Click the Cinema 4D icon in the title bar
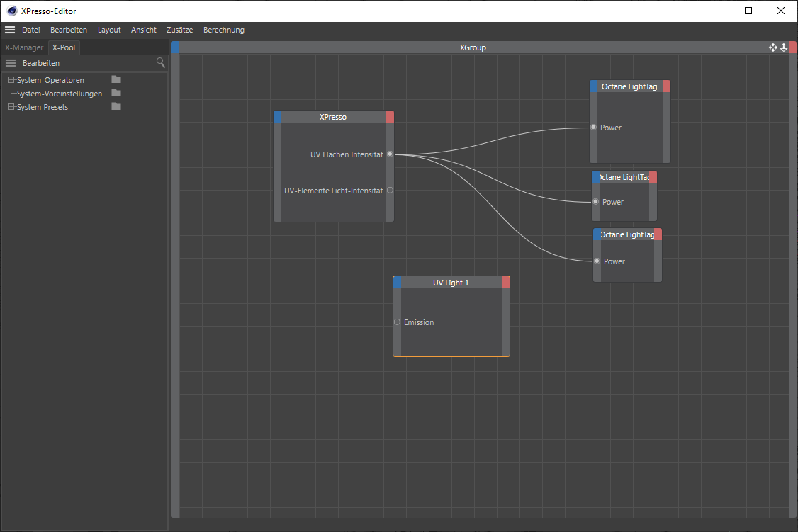This screenshot has height=532, width=798. pos(12,11)
